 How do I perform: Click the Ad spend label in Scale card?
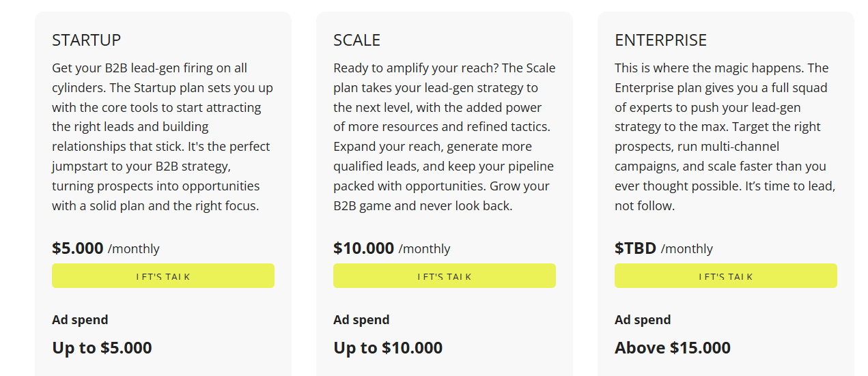361,320
